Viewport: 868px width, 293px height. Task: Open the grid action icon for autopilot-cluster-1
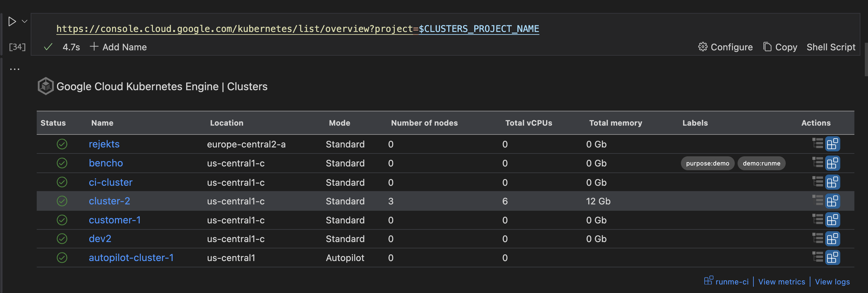click(833, 258)
